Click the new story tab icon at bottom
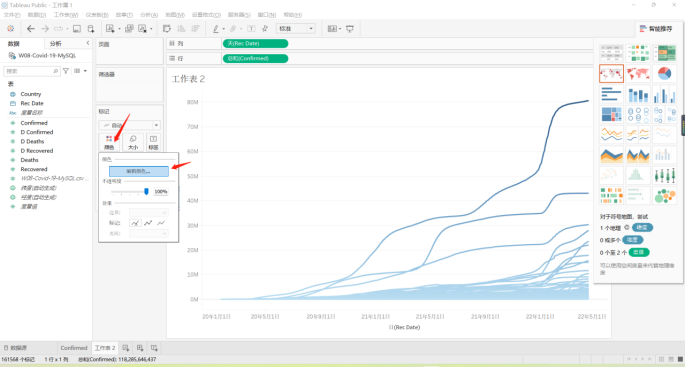This screenshot has height=368, width=686. click(154, 348)
